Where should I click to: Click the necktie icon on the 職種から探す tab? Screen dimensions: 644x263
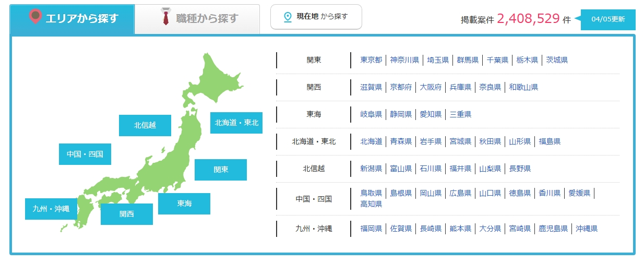point(166,18)
